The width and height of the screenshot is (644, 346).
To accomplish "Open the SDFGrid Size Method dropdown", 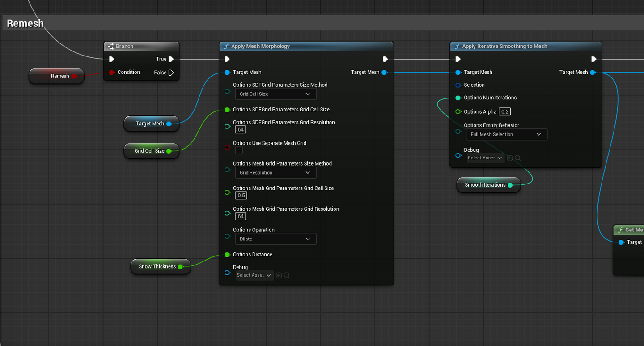I will point(275,94).
